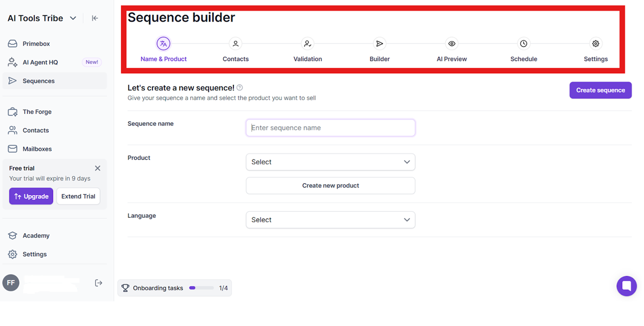Click the sidebar Settings gear icon
The image size is (644, 326).
point(13,254)
